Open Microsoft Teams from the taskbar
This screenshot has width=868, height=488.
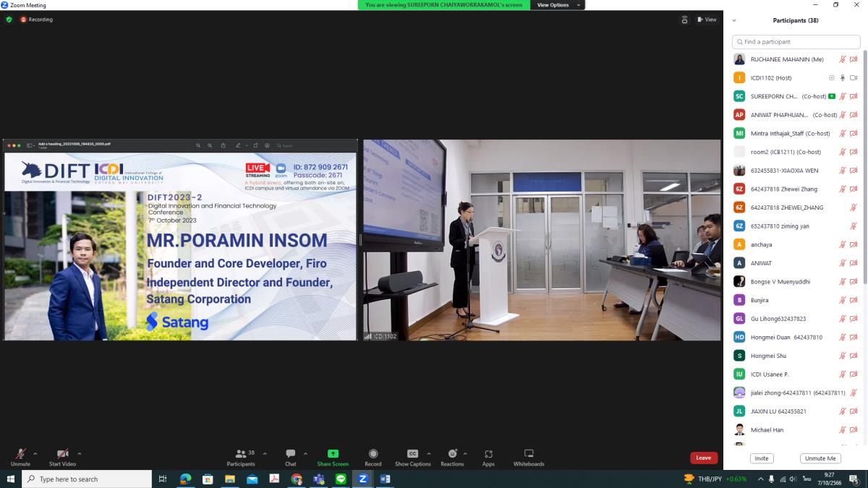click(318, 479)
